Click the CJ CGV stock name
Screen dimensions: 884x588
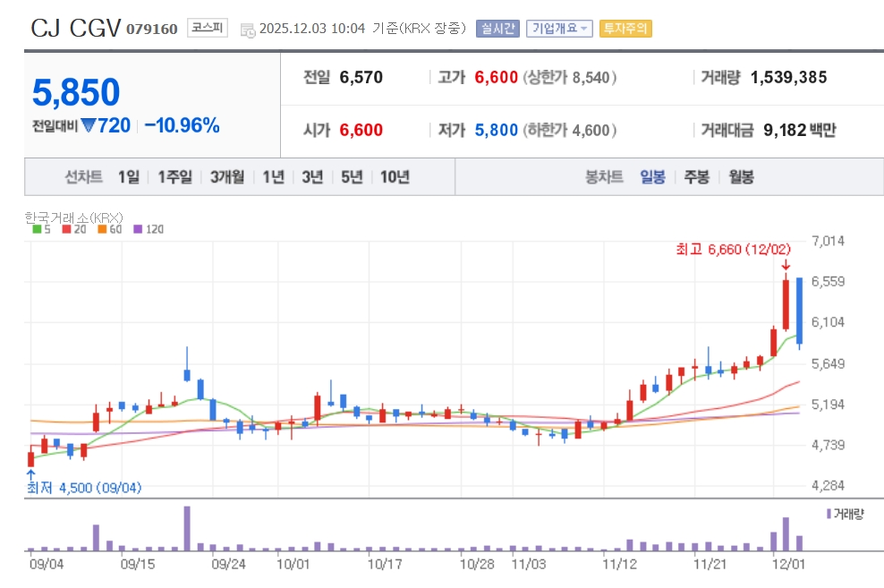75,29
